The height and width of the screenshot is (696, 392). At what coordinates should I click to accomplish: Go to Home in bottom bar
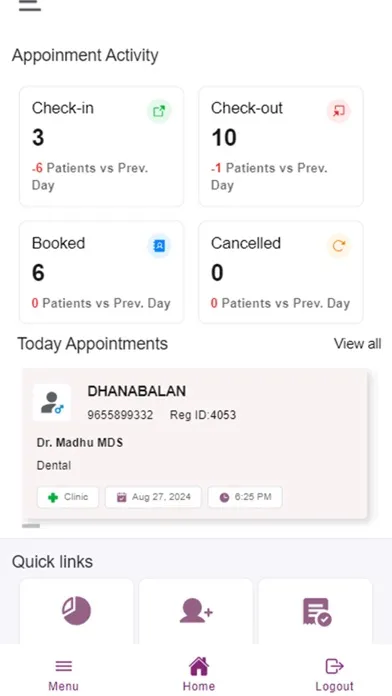point(198,674)
